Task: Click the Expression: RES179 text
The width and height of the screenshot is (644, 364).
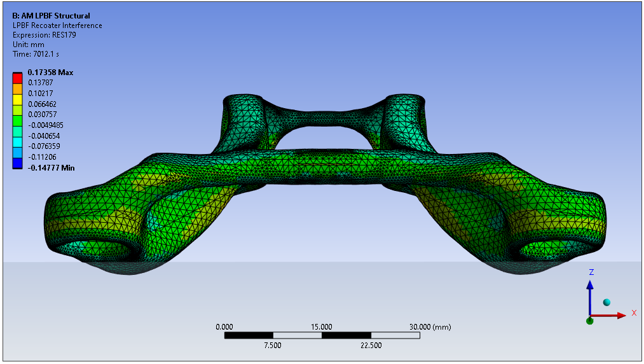Action: click(45, 35)
